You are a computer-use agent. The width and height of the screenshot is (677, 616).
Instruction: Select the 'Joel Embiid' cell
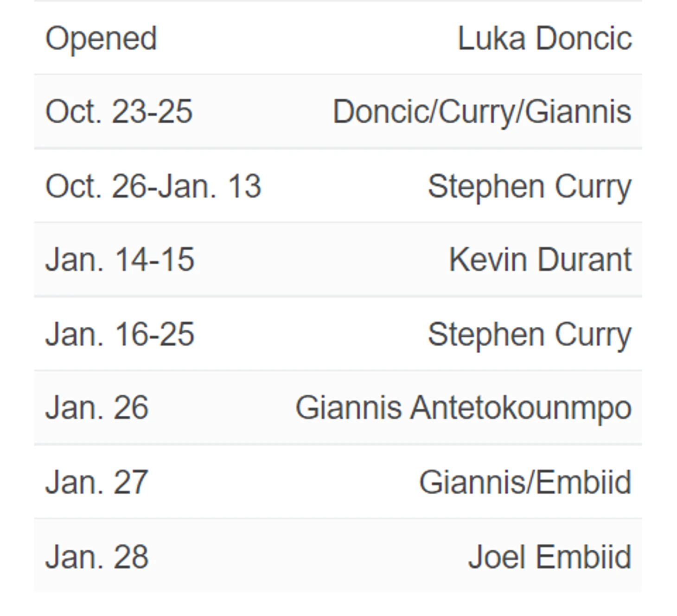[x=550, y=557]
